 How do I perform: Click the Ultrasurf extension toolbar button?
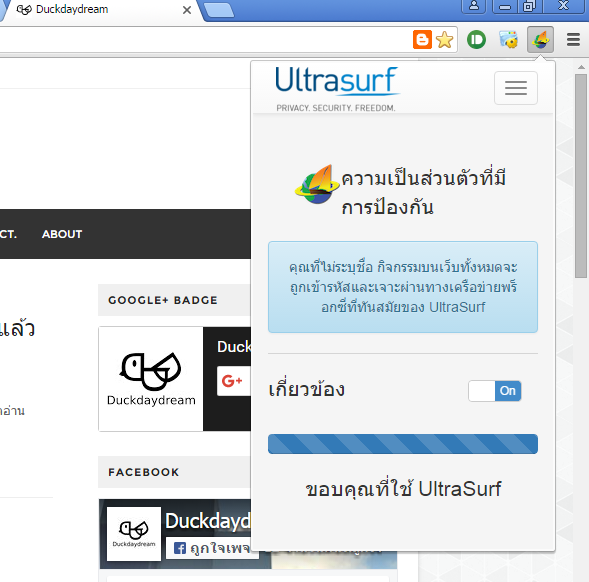coord(540,39)
